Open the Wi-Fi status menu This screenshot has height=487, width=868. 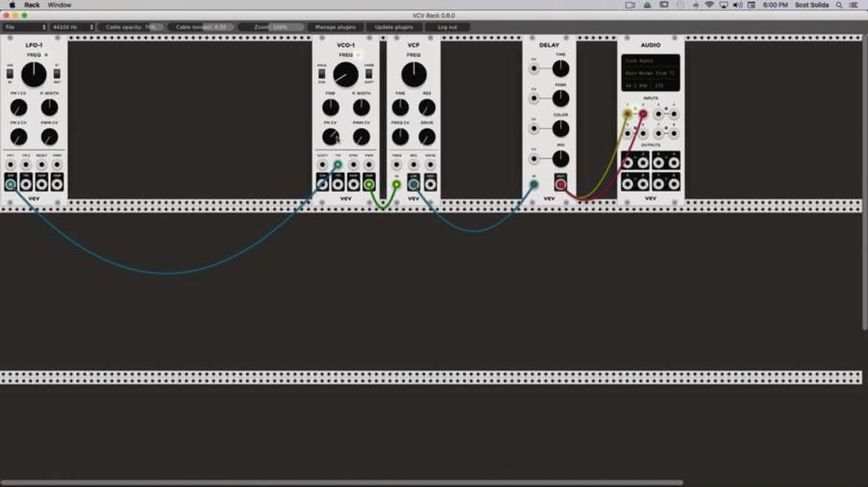click(709, 5)
